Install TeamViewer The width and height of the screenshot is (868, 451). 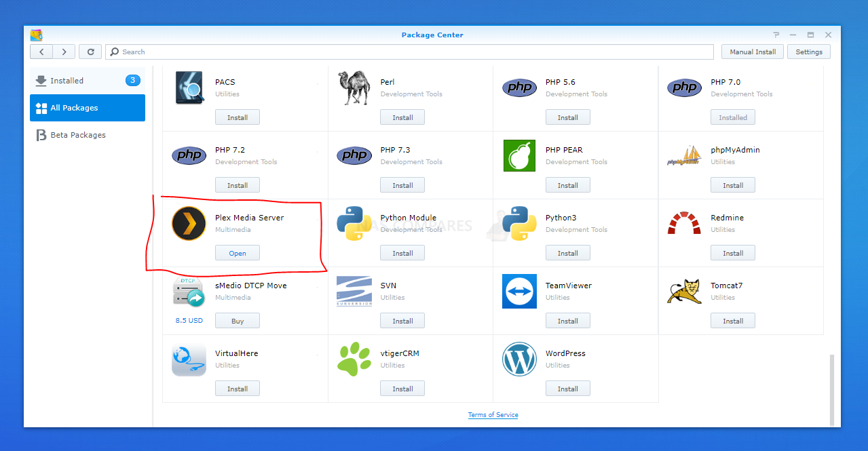click(568, 321)
